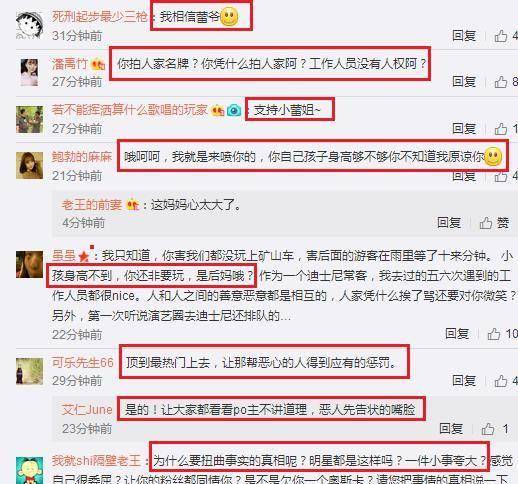
Task: Click 回复 on 支持小蕾姐 comment
Action: coord(464,129)
